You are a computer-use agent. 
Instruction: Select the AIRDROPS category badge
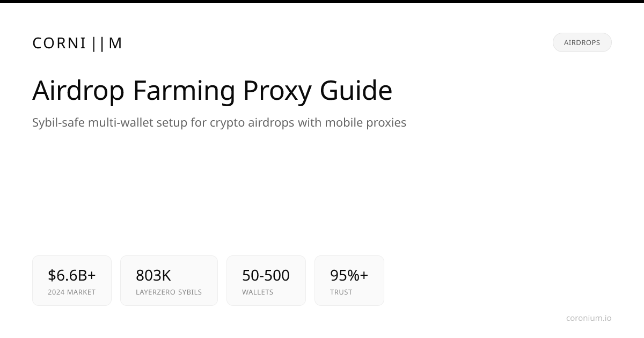(x=582, y=42)
